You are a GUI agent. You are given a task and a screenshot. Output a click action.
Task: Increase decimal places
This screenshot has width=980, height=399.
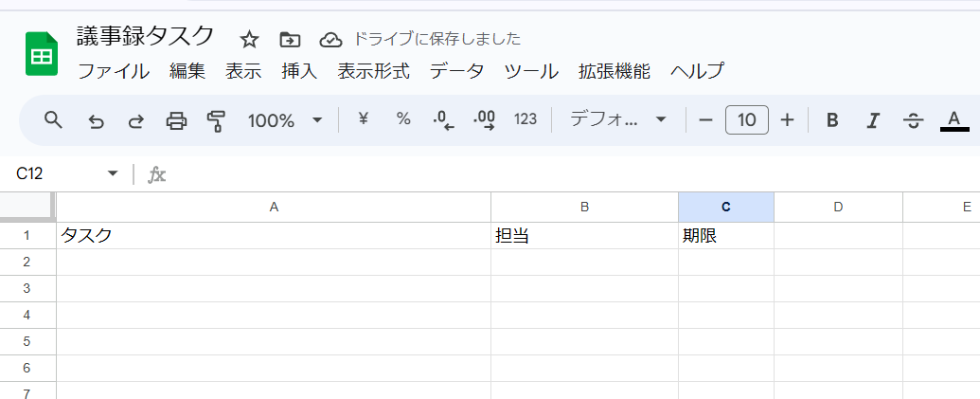(485, 119)
